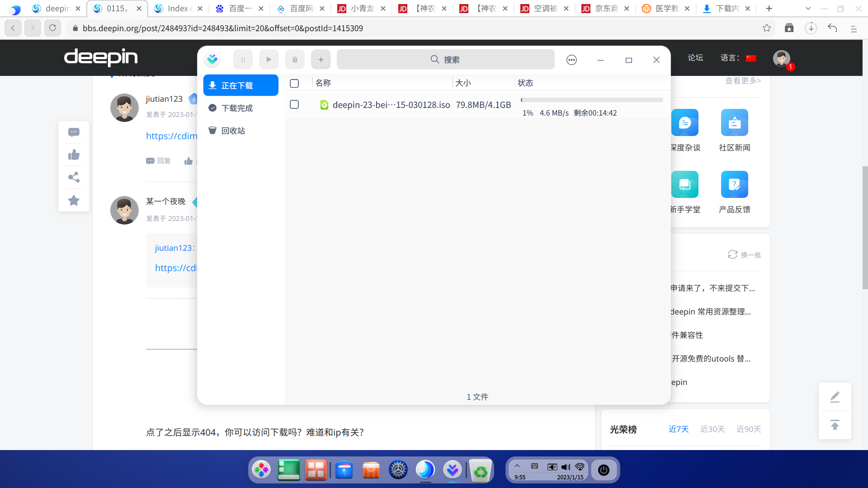
Task: Open the downloader's more options menu
Action: coord(571,60)
